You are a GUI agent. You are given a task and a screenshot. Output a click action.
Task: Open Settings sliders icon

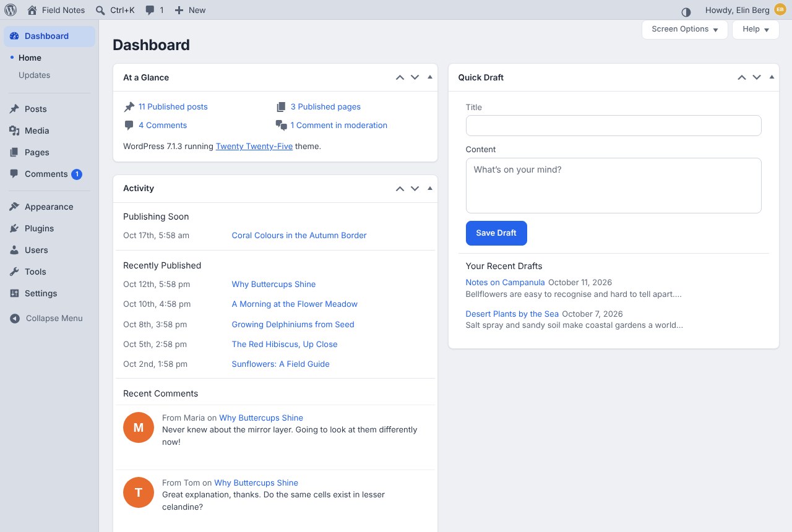tap(14, 293)
